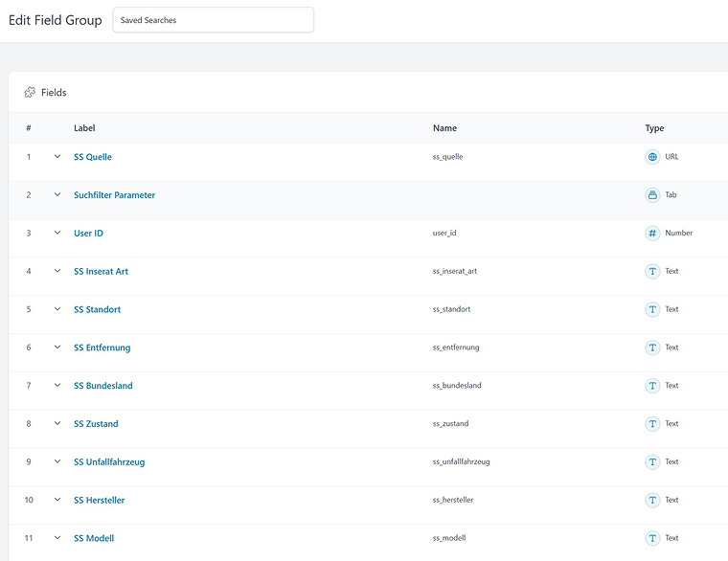The height and width of the screenshot is (561, 728).
Task: Click the ss_entfernung name cell
Action: tap(456, 348)
